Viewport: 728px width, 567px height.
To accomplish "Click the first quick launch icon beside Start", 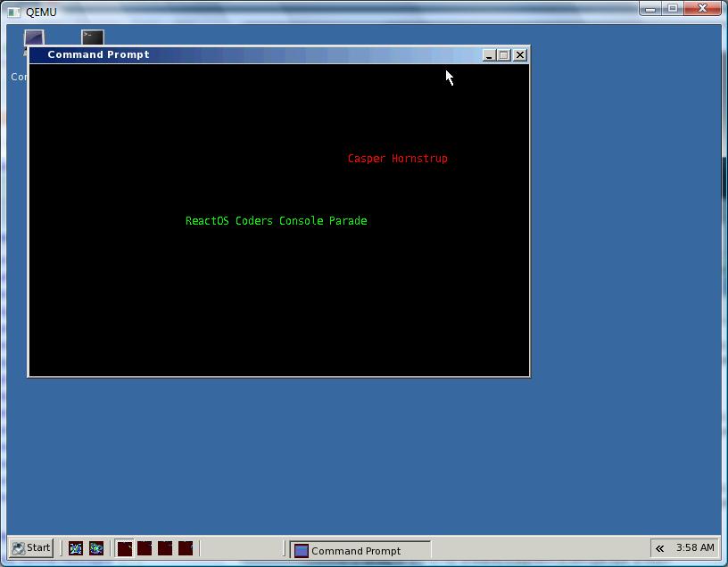I will coord(76,548).
